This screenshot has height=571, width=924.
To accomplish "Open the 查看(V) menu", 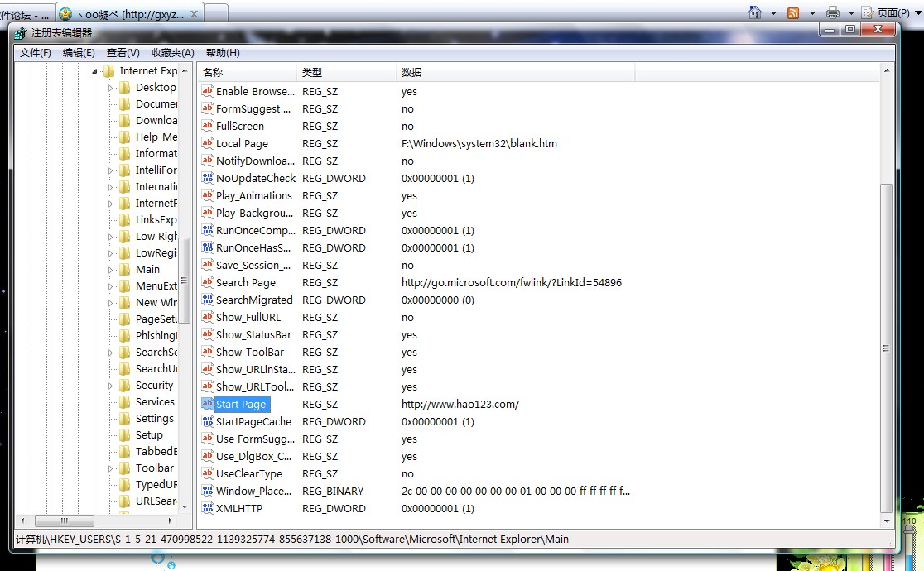I will click(x=123, y=53).
